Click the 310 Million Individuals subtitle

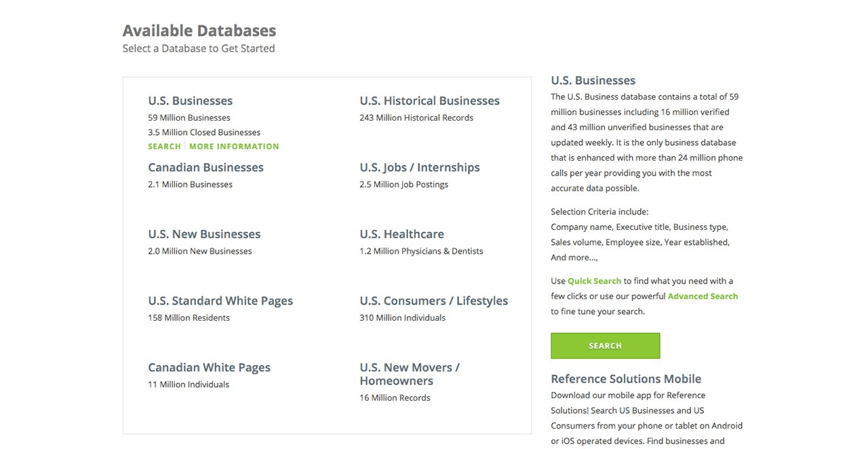click(x=402, y=318)
